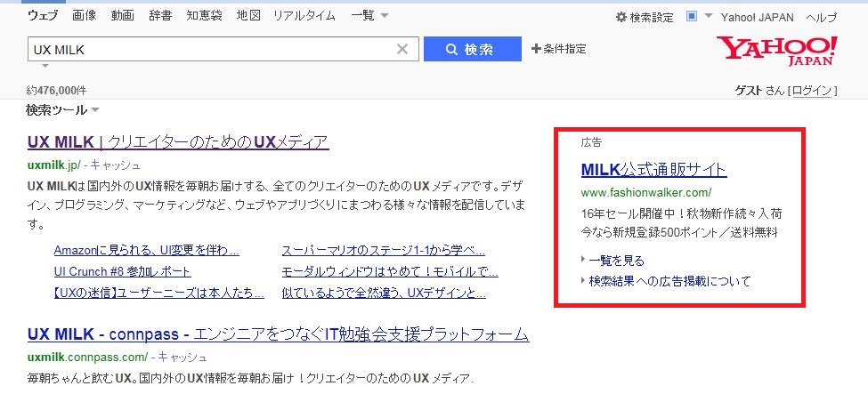Image resolution: width=868 pixels, height=402 pixels.
Task: Click the blue square theme icon
Action: tap(693, 17)
